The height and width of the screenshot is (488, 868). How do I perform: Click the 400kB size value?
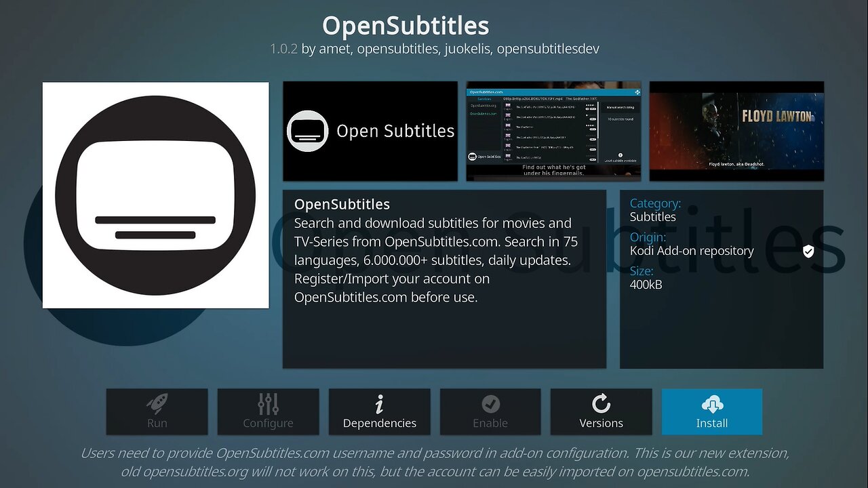point(646,285)
